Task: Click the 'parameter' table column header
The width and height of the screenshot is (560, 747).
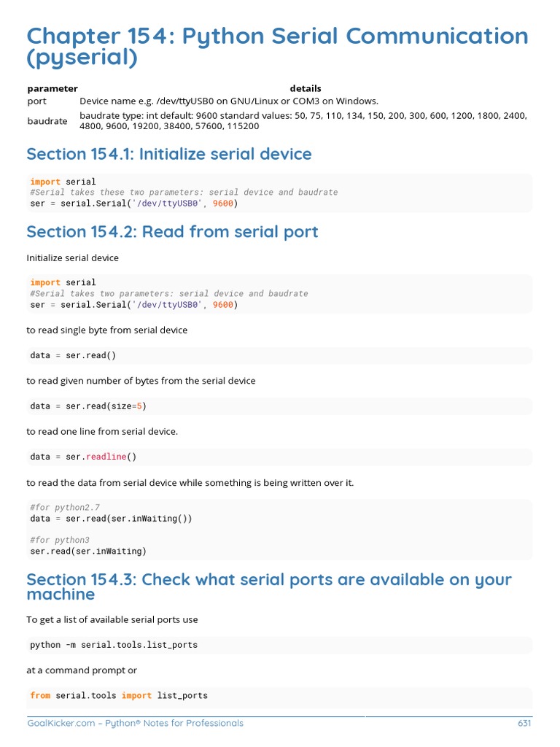Action: coord(52,88)
